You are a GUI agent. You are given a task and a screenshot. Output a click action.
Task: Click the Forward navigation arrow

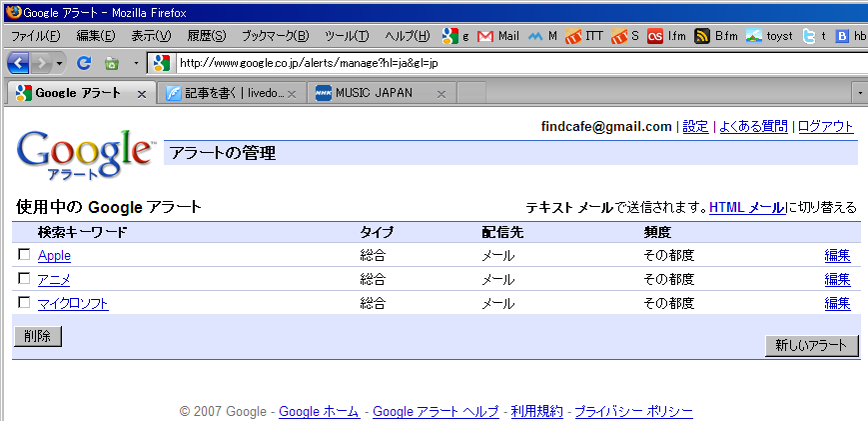point(41,64)
